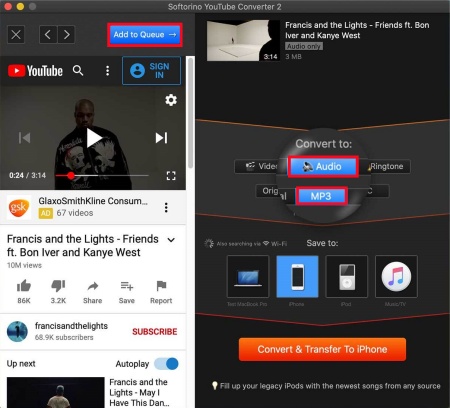The width and height of the screenshot is (450, 408).
Task: Click the francisandthelights channel name
Action: pyautogui.click(x=71, y=326)
